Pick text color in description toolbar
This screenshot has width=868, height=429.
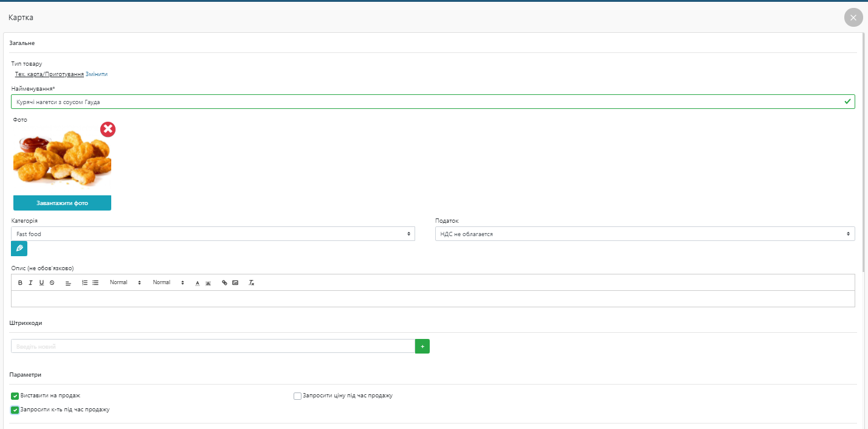(197, 283)
